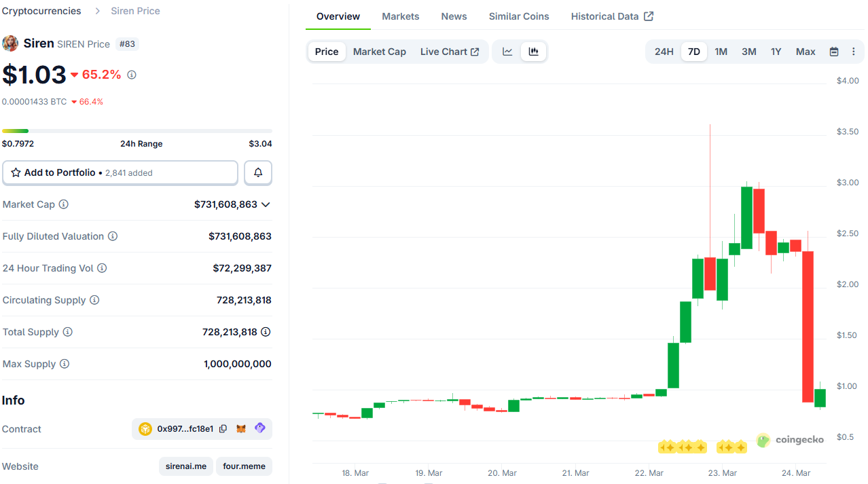Add the token to MetaMask via fox icon

(241, 428)
